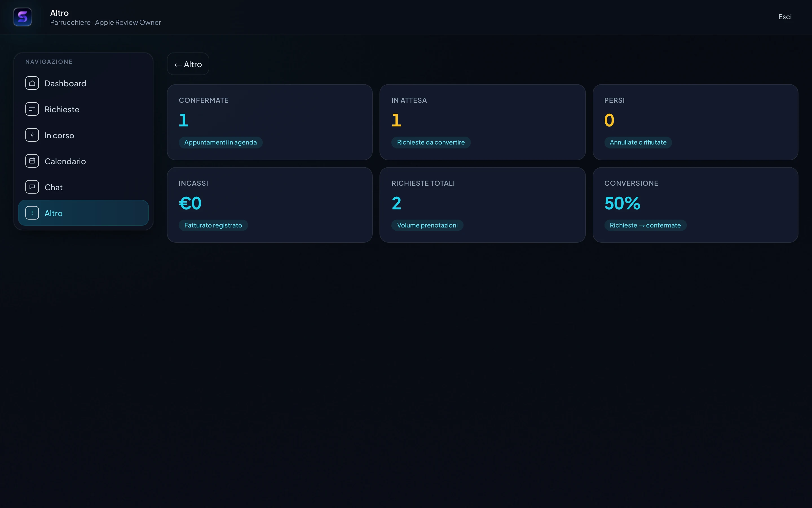Click the Richieste → confermate pill

click(645, 225)
